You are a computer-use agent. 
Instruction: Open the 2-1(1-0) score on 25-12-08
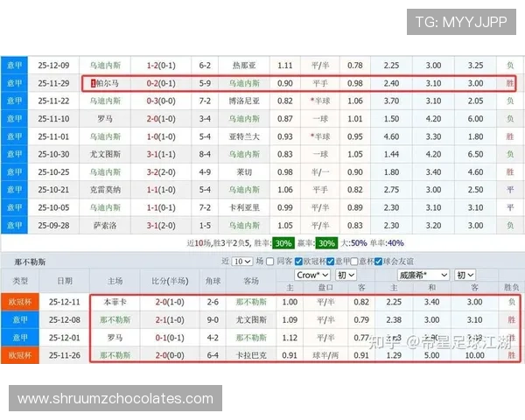coord(170,320)
